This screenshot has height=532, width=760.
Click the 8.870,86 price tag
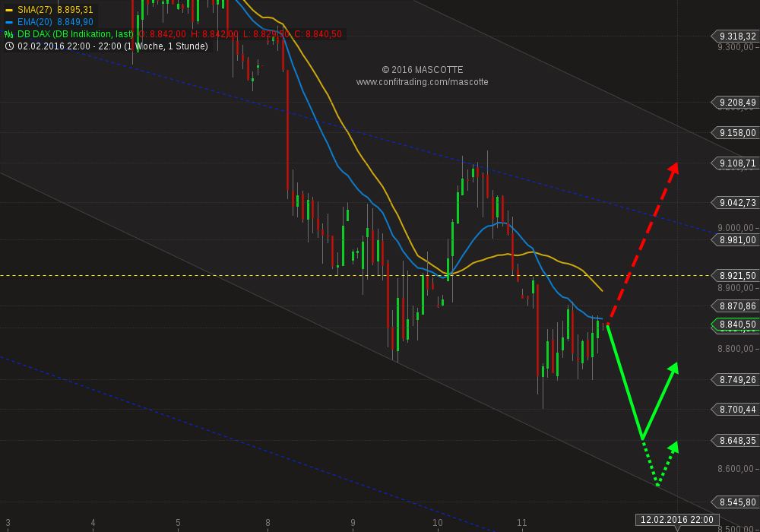735,306
